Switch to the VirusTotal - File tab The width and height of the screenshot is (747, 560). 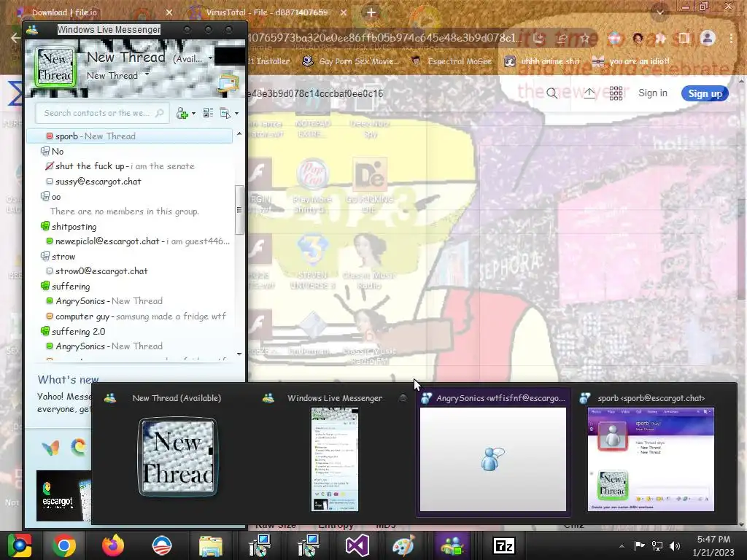(267, 12)
